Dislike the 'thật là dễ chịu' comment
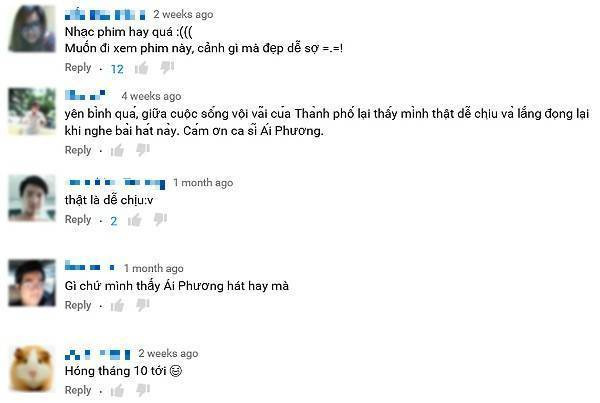Image resolution: width=600 pixels, height=403 pixels. tap(160, 220)
